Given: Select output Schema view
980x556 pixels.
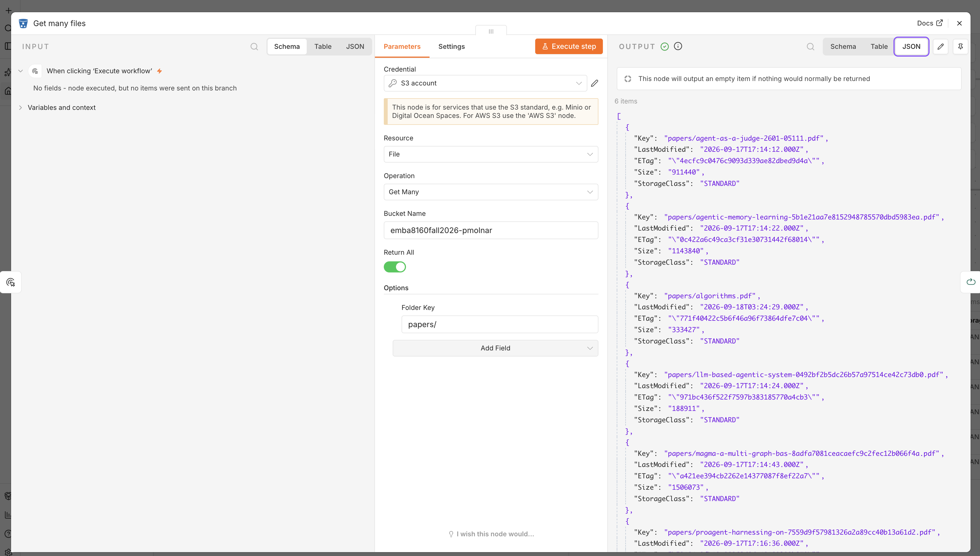Looking at the screenshot, I should coord(843,47).
